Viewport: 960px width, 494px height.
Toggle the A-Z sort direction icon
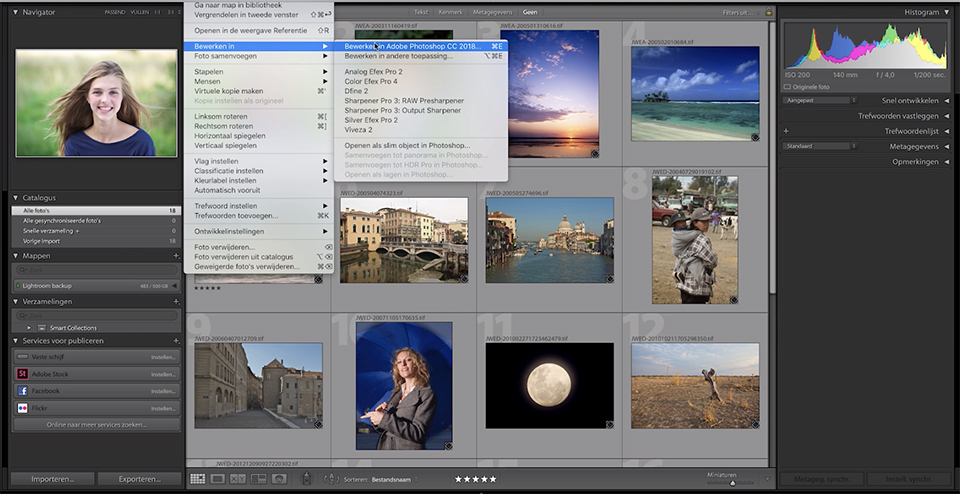(x=331, y=479)
